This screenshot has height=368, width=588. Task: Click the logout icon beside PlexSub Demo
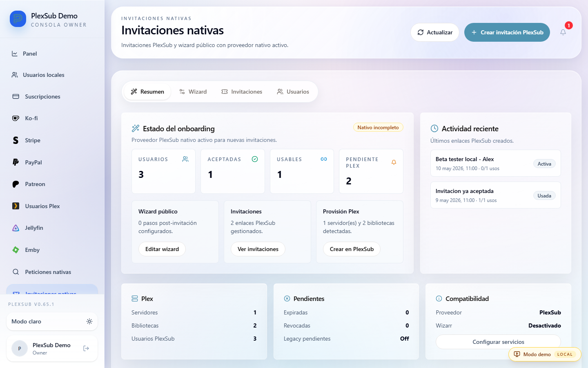coord(86,348)
